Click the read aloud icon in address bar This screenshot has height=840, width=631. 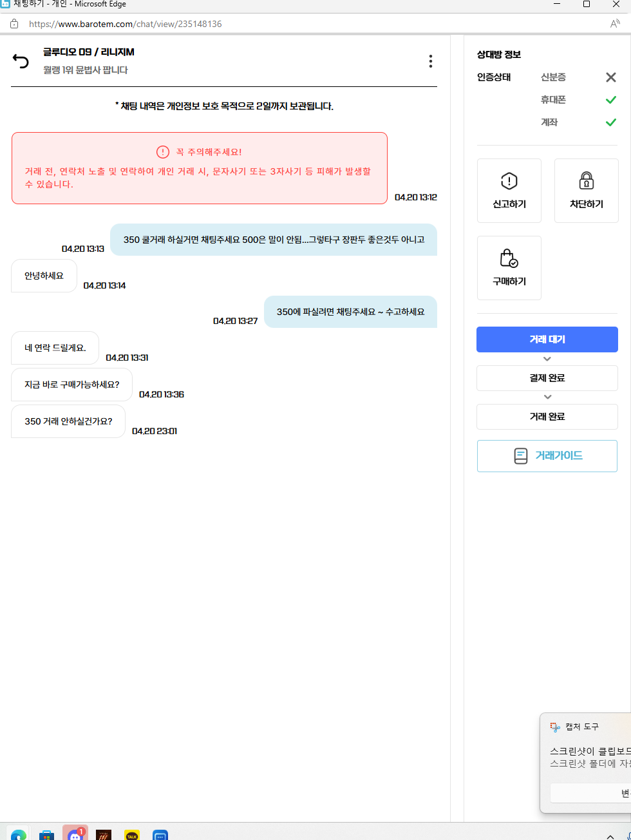click(x=616, y=23)
